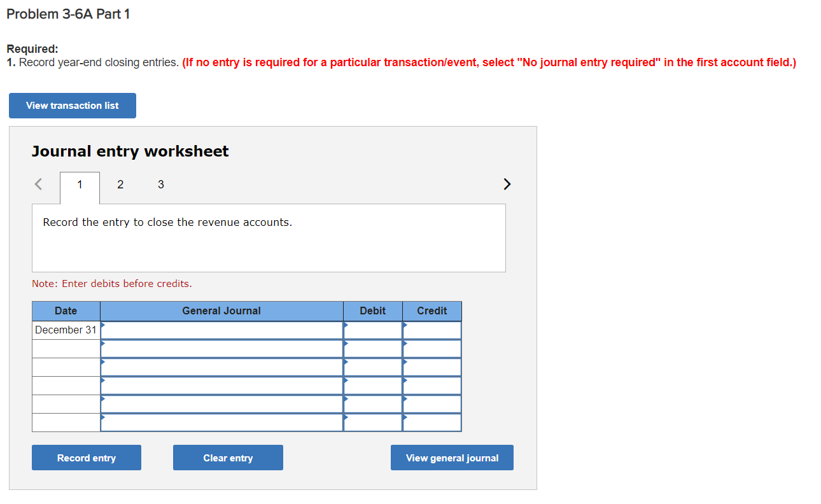Select the second row Credit field
821x504 pixels.
pos(432,349)
